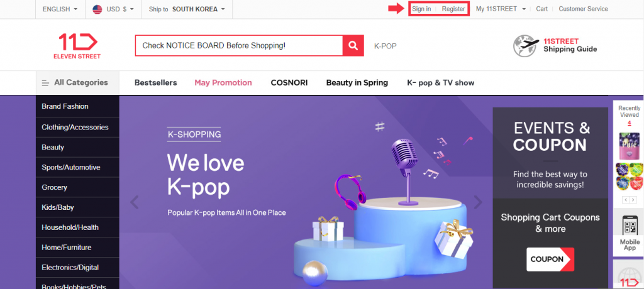Open the Eleven Street logo homepage
The width and height of the screenshot is (644, 289).
click(x=77, y=46)
